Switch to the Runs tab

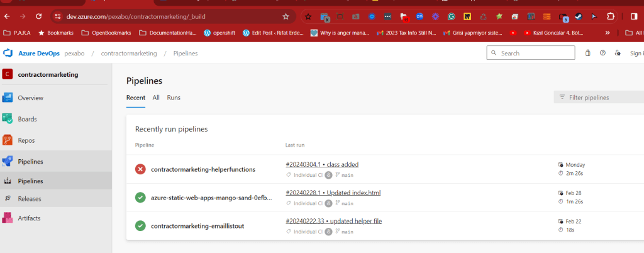click(x=174, y=98)
